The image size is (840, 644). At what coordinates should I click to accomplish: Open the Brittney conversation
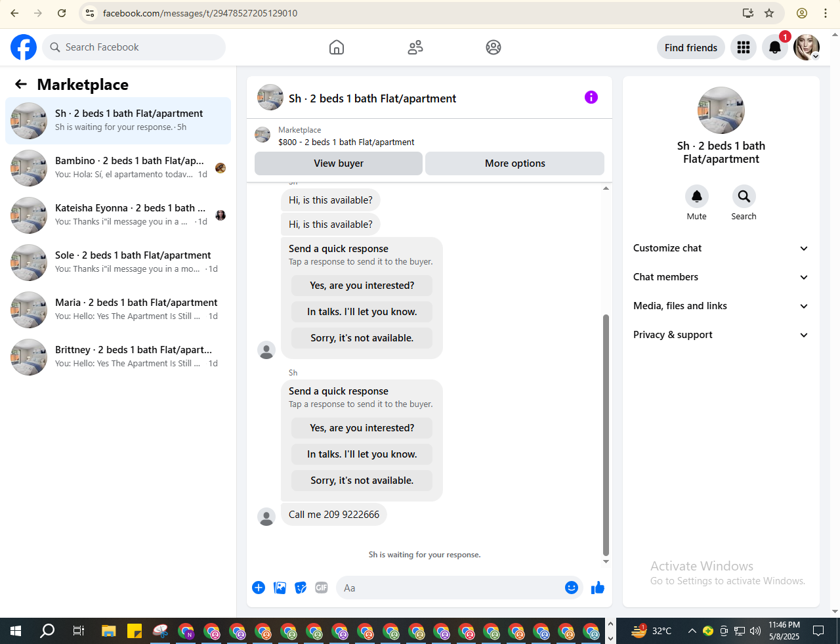[118, 357]
